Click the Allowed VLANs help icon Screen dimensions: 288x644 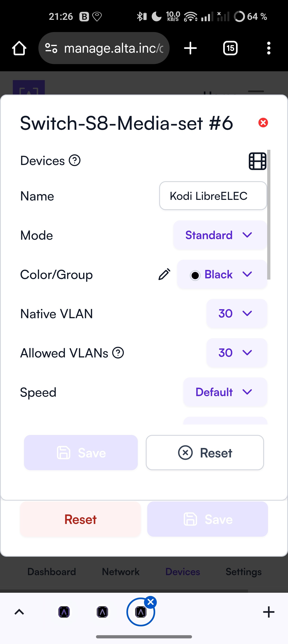coord(118,353)
